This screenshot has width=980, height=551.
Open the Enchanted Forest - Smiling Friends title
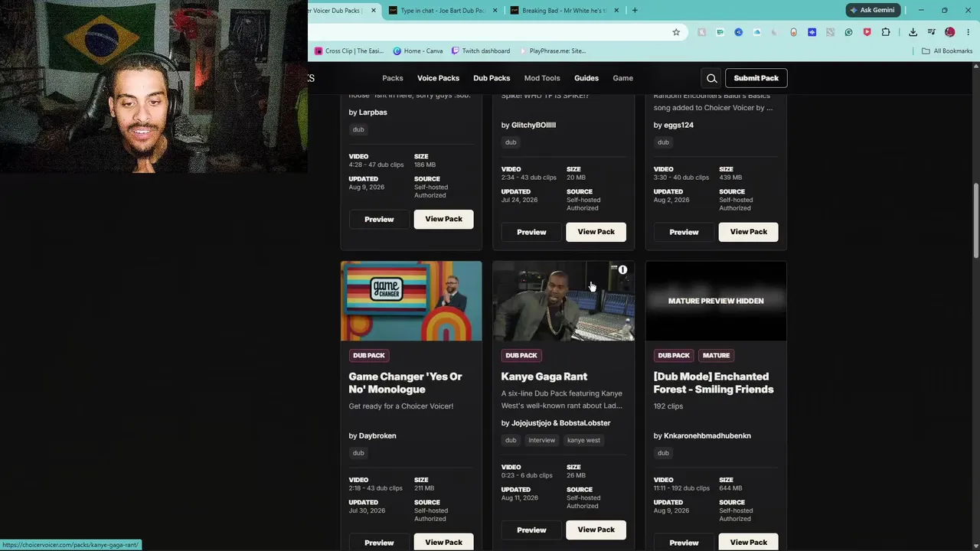coord(714,383)
